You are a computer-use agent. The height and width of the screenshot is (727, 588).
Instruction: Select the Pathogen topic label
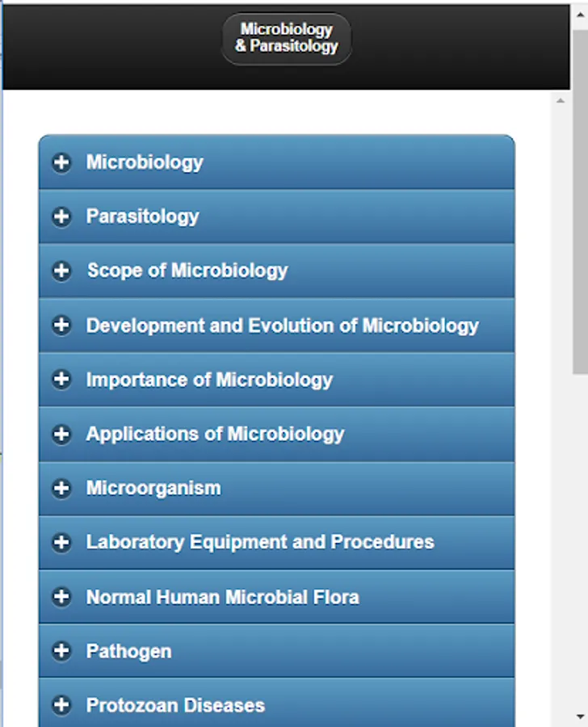point(128,651)
